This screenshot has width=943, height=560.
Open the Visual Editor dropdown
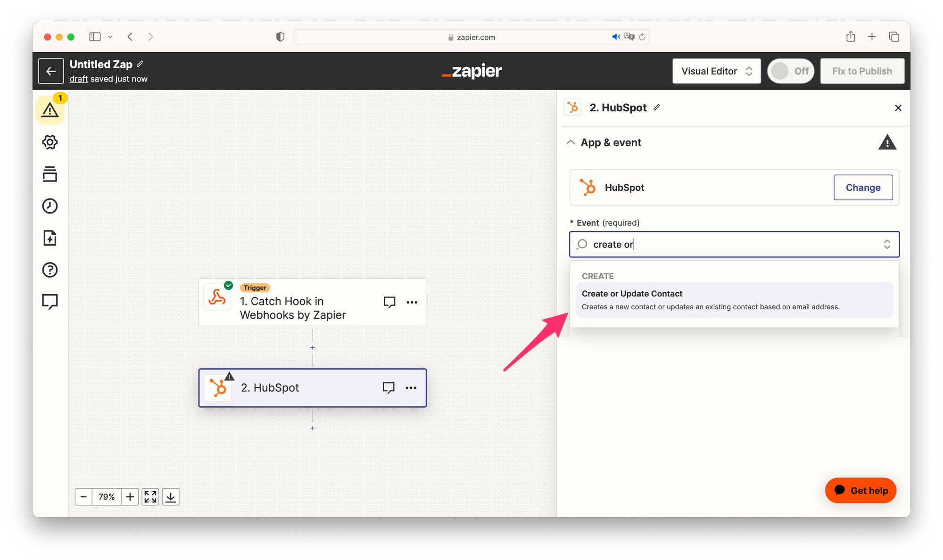click(x=717, y=71)
